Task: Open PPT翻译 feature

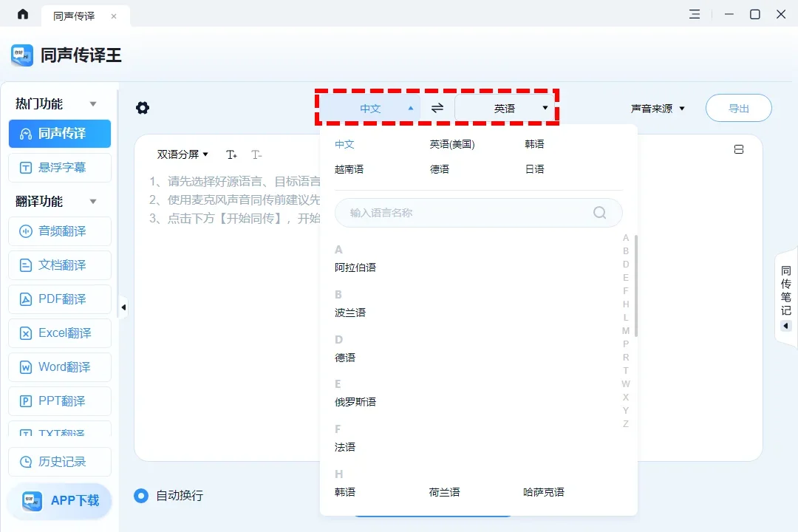Action: [x=60, y=401]
